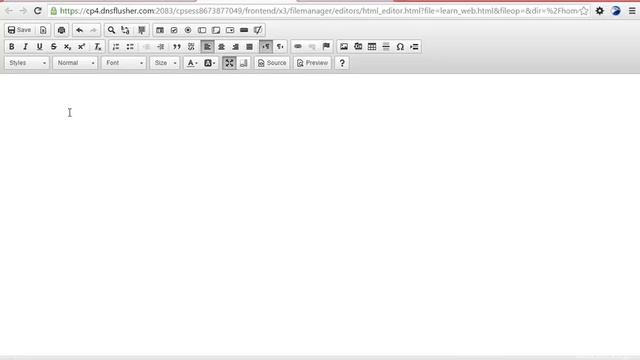640x360 pixels.
Task: Click Remove Format icon
Action: pos(98,47)
